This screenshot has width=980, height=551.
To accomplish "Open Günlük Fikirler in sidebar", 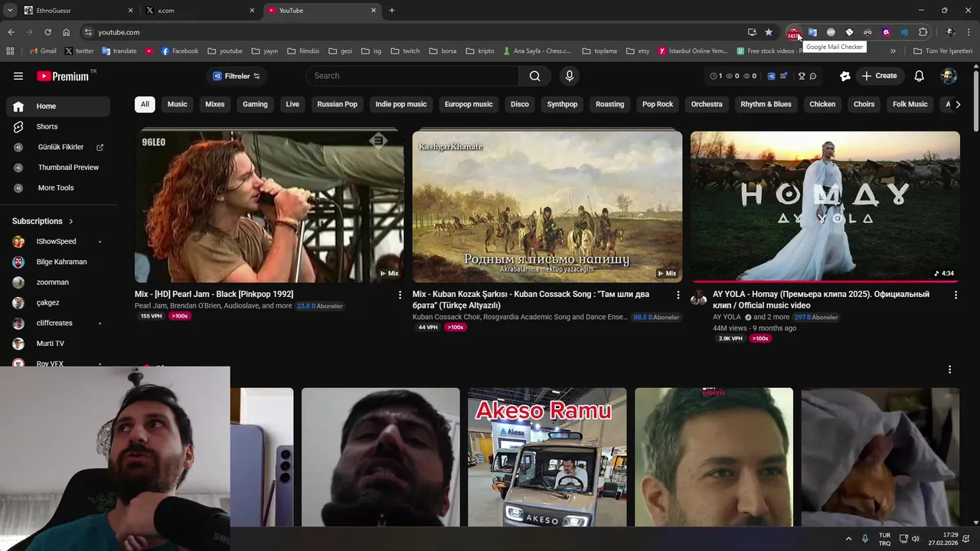I will 58,147.
